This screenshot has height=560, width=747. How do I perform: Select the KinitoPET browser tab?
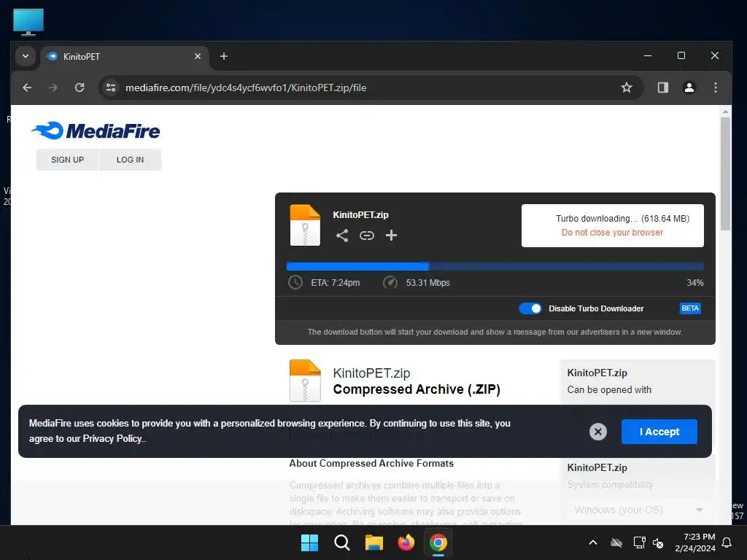[x=124, y=56]
